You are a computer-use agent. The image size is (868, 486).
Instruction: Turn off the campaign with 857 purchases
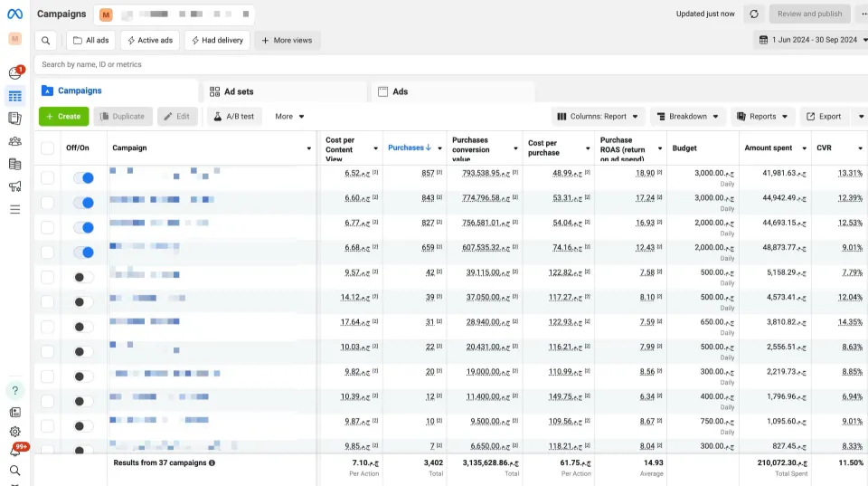click(83, 178)
